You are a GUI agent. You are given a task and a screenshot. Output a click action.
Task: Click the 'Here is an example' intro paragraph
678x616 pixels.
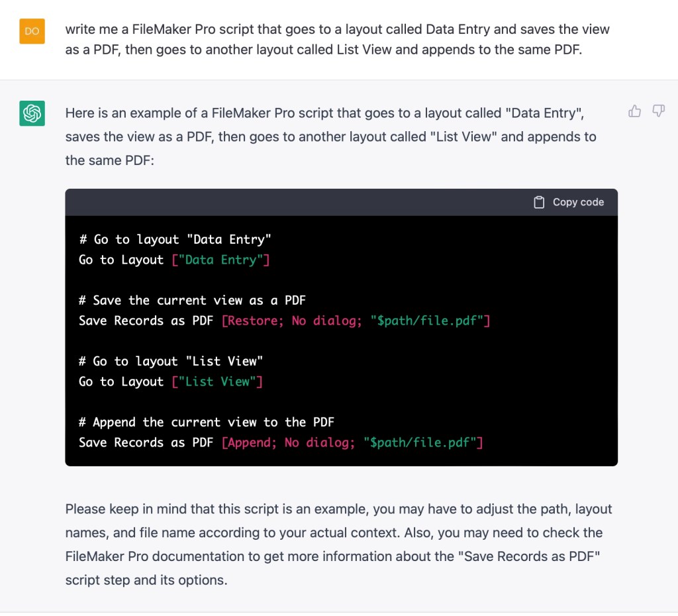(330, 136)
